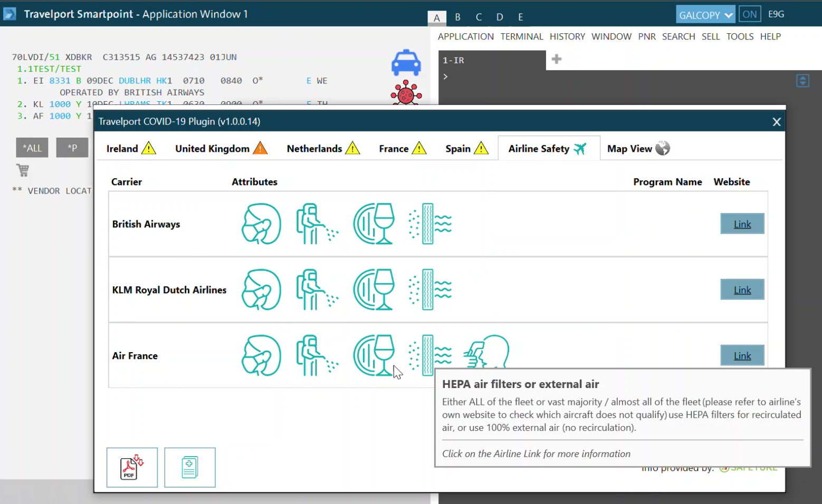Open the APPLICATION menu
Viewport: 822px width, 504px height.
click(466, 36)
